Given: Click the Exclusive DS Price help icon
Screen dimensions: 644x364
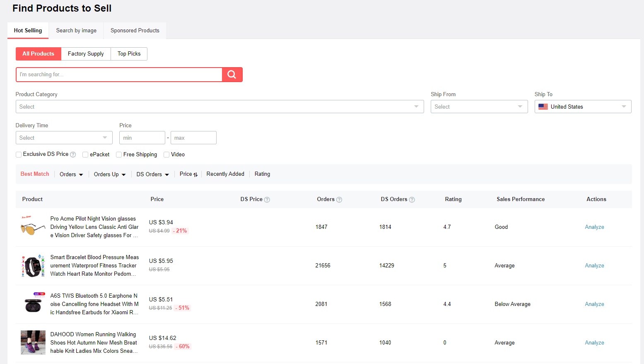Looking at the screenshot, I should [73, 155].
